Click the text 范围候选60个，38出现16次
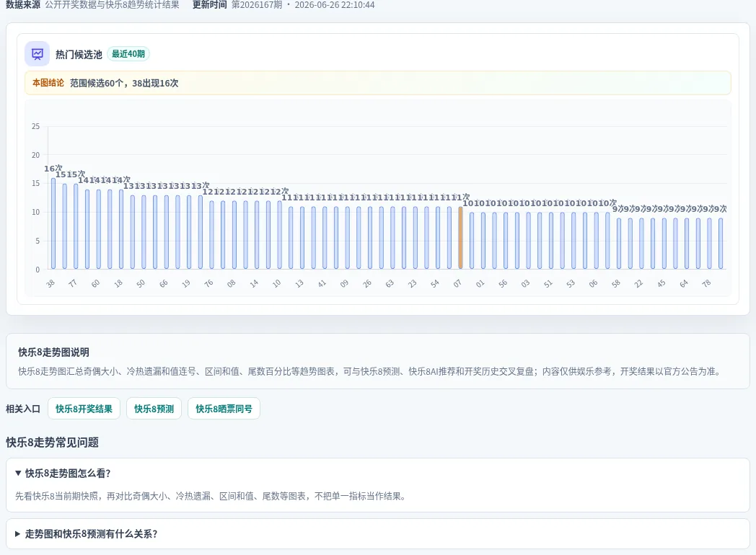Image resolution: width=756 pixels, height=555 pixels. point(124,84)
